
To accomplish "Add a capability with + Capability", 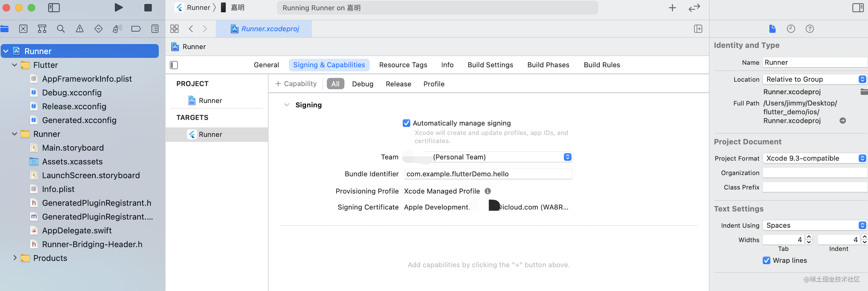I will pyautogui.click(x=296, y=84).
